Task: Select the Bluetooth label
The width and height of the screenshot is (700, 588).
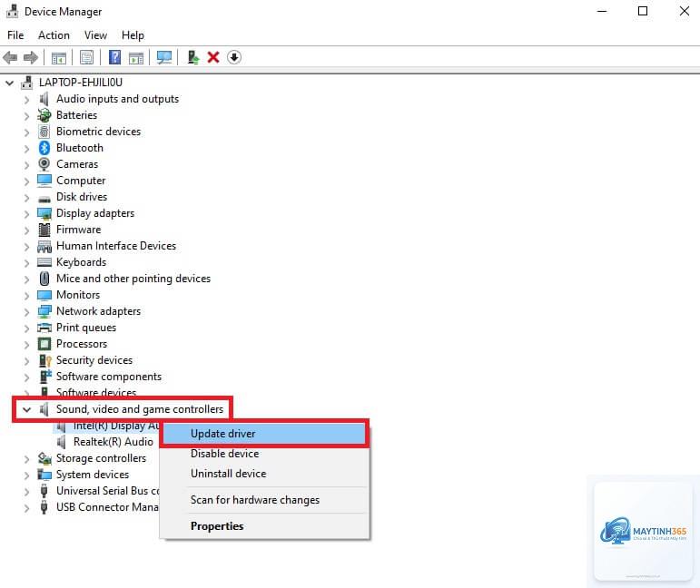Action: [x=80, y=148]
